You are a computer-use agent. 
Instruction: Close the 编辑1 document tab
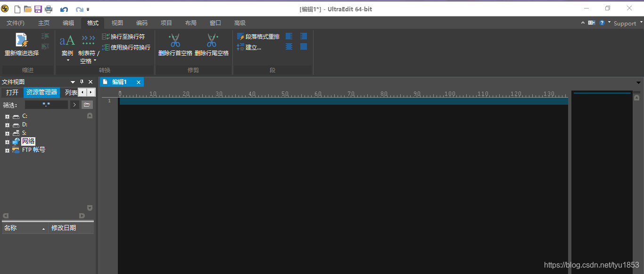click(139, 82)
